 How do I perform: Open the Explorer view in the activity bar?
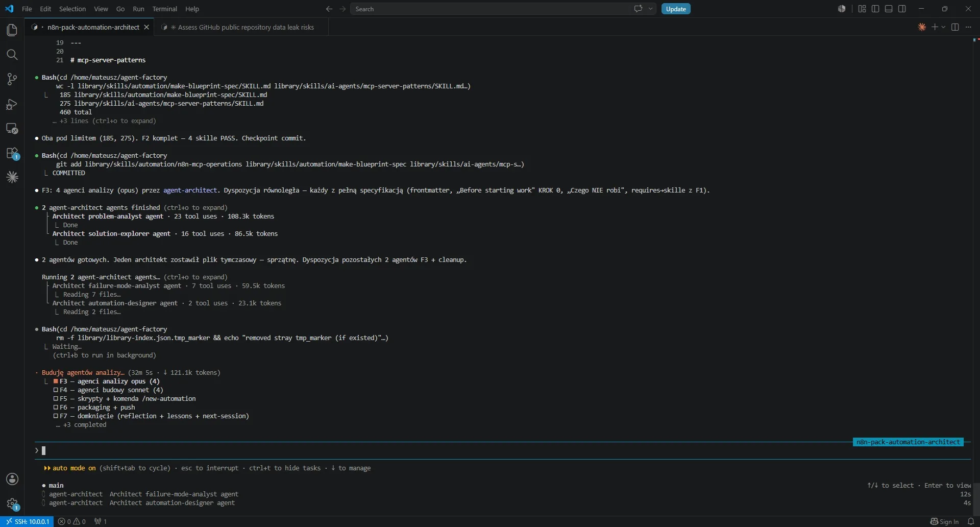[12, 30]
